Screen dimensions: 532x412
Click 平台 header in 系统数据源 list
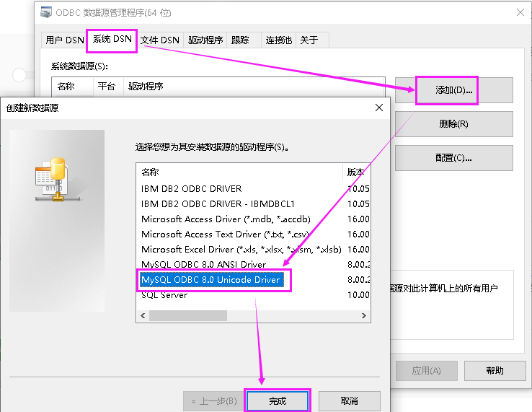108,87
